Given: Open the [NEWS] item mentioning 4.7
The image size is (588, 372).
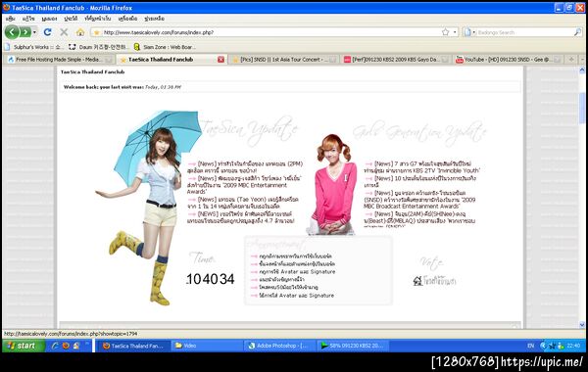Looking at the screenshot, I should [x=241, y=217].
